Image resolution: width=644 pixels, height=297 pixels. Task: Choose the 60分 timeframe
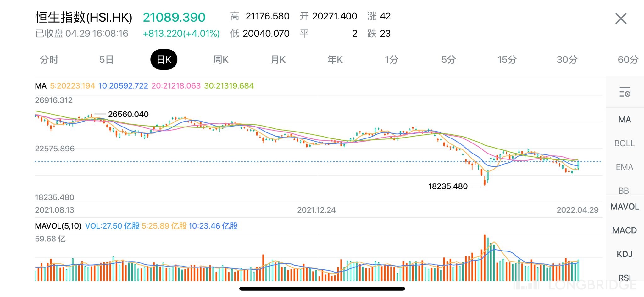click(628, 60)
